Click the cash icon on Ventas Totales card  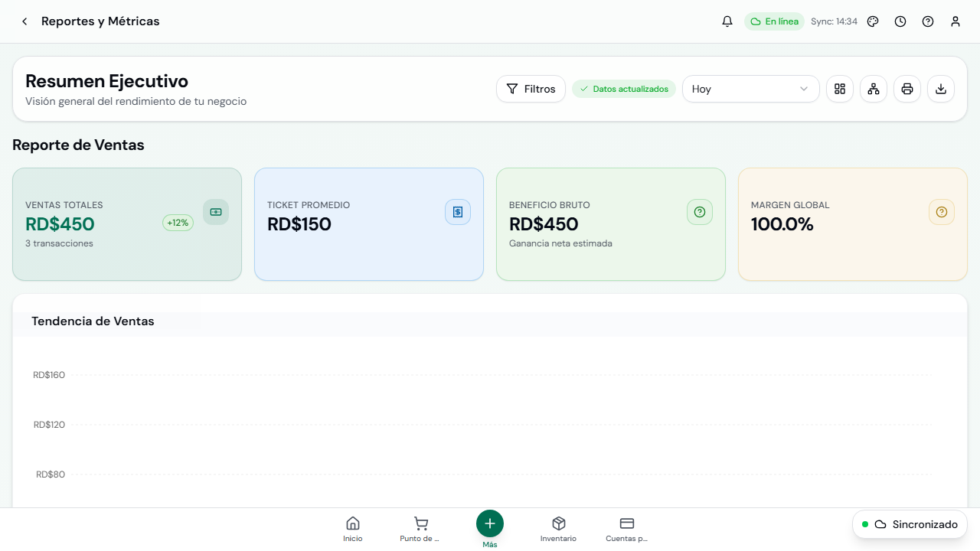tap(216, 212)
